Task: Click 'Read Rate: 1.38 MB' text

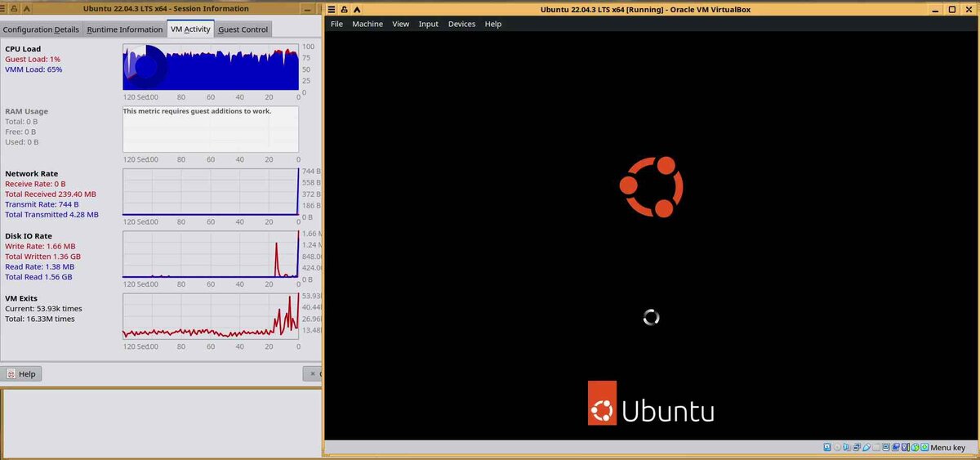Action: [39, 267]
